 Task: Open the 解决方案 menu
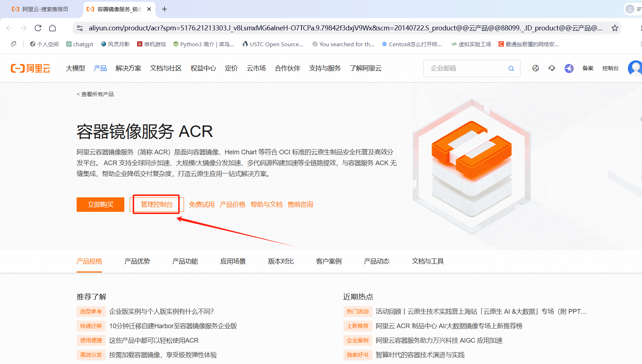click(128, 68)
